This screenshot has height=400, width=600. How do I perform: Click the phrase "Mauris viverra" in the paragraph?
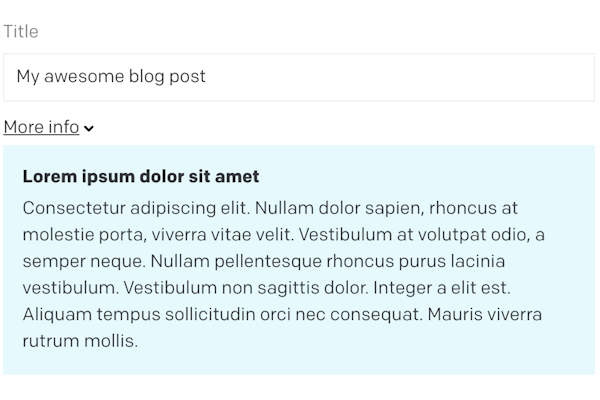tap(484, 315)
